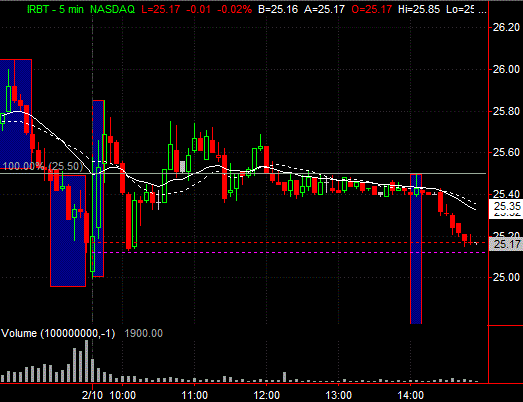The width and height of the screenshot is (523, 402).
Task: Click the NASDAQ exchange label
Action: [x=112, y=9]
